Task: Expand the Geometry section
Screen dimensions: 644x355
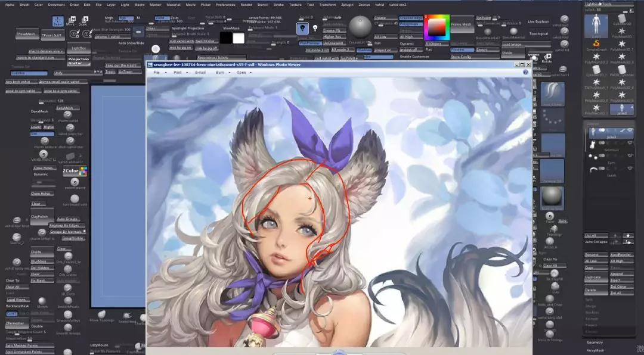Action: pos(595,342)
